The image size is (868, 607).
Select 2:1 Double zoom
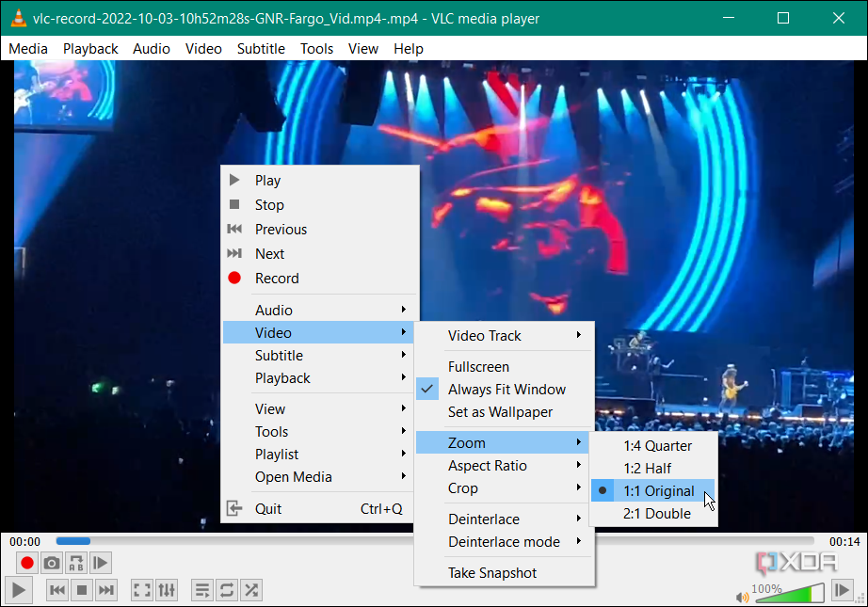click(x=653, y=514)
